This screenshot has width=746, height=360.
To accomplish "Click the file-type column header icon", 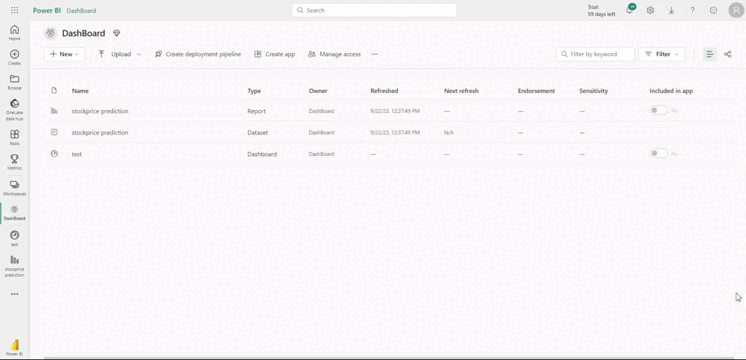I will [x=54, y=90].
